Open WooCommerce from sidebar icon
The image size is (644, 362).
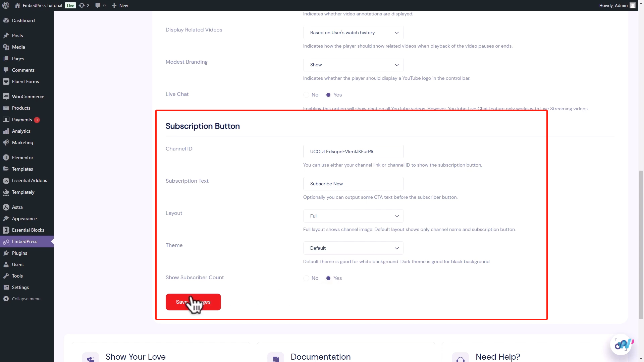pos(6,97)
